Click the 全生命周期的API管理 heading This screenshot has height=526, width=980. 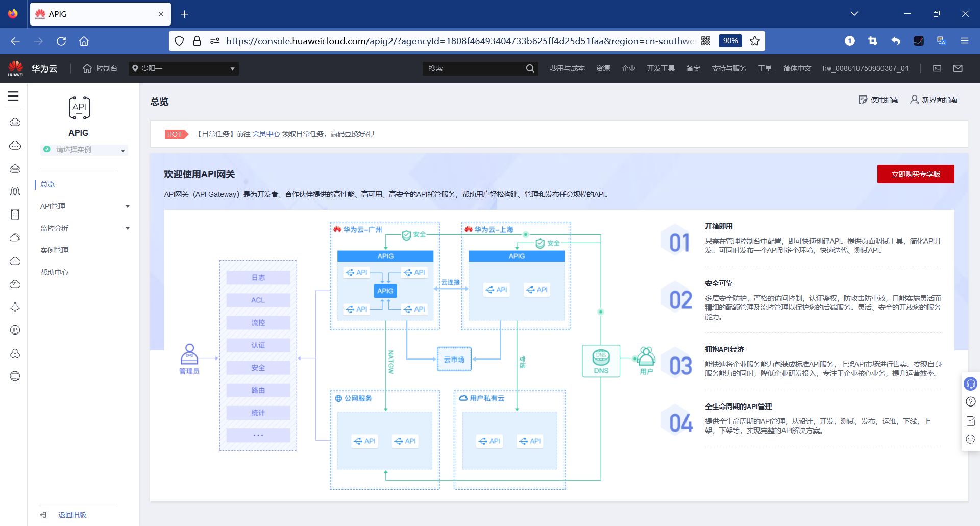point(738,407)
